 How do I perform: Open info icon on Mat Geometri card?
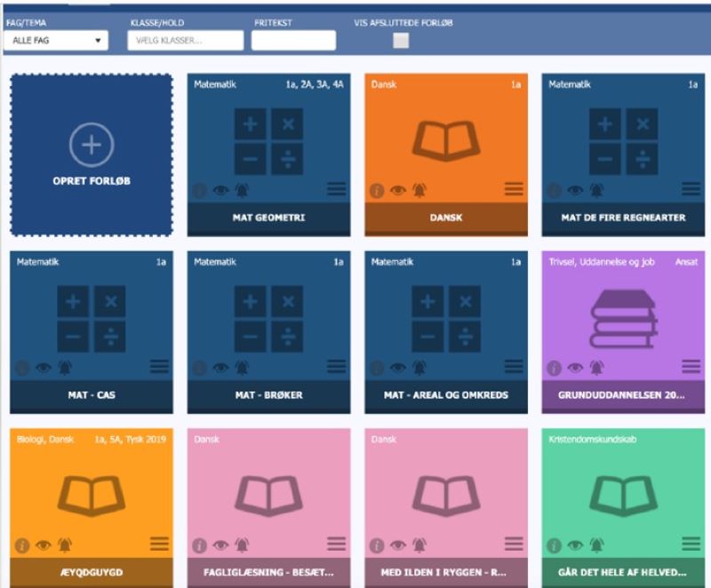199,190
